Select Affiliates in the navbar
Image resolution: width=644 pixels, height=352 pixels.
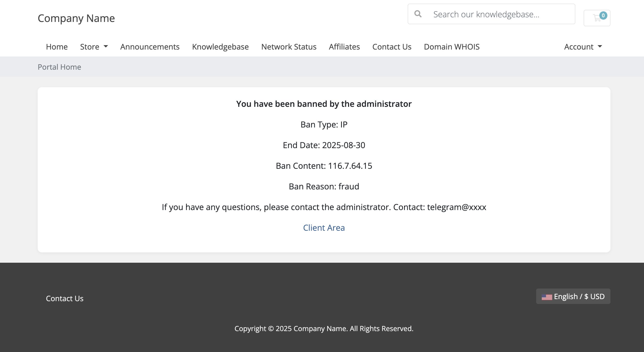pyautogui.click(x=344, y=47)
